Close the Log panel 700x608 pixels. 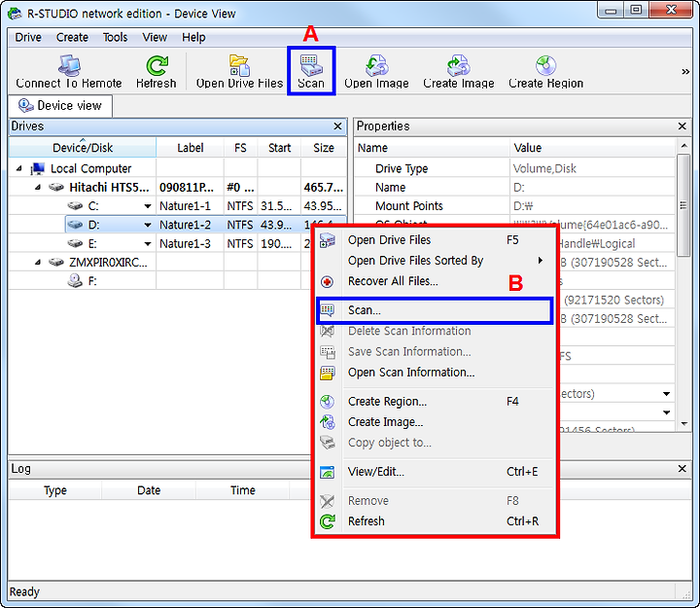682,469
